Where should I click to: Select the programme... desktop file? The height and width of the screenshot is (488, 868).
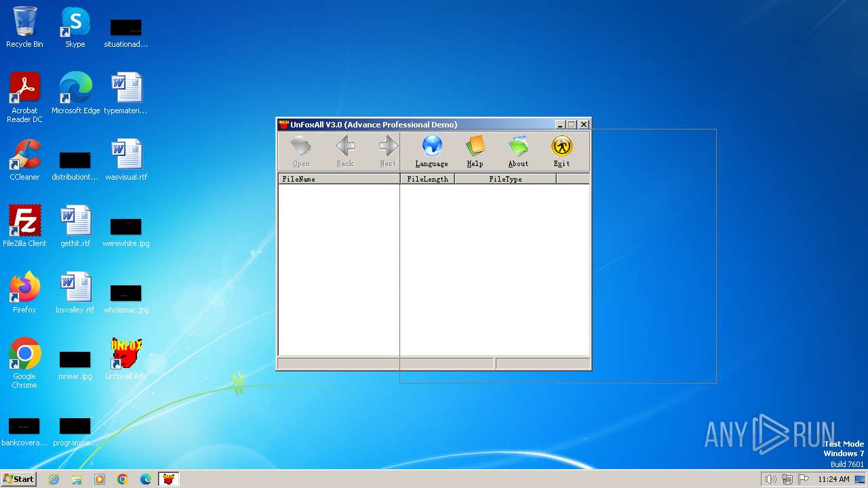75,431
